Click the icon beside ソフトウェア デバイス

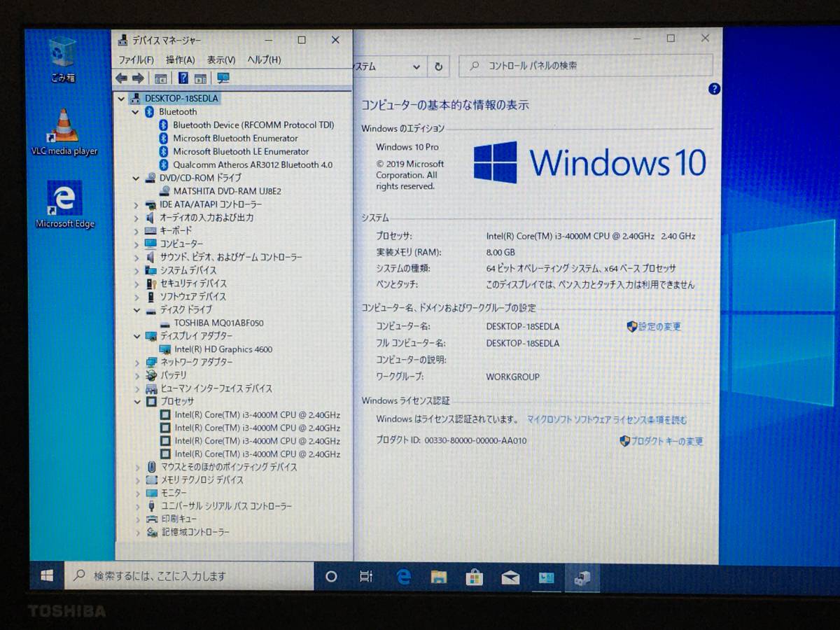pyautogui.click(x=150, y=297)
